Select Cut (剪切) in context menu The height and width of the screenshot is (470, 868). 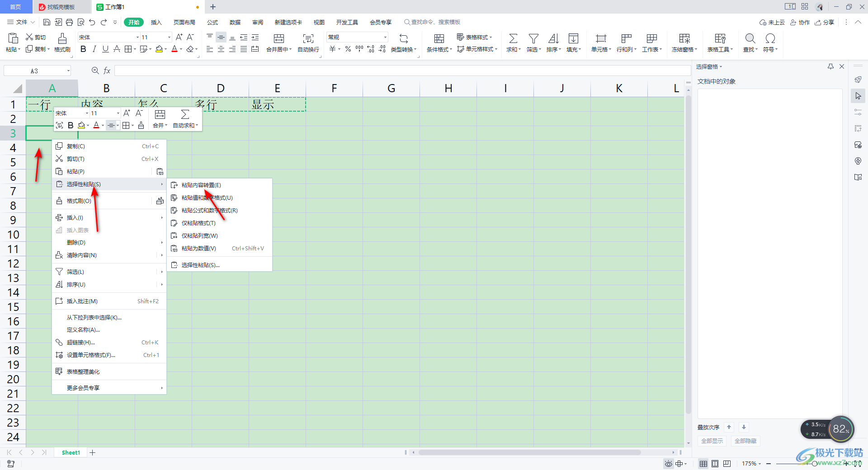pos(109,159)
